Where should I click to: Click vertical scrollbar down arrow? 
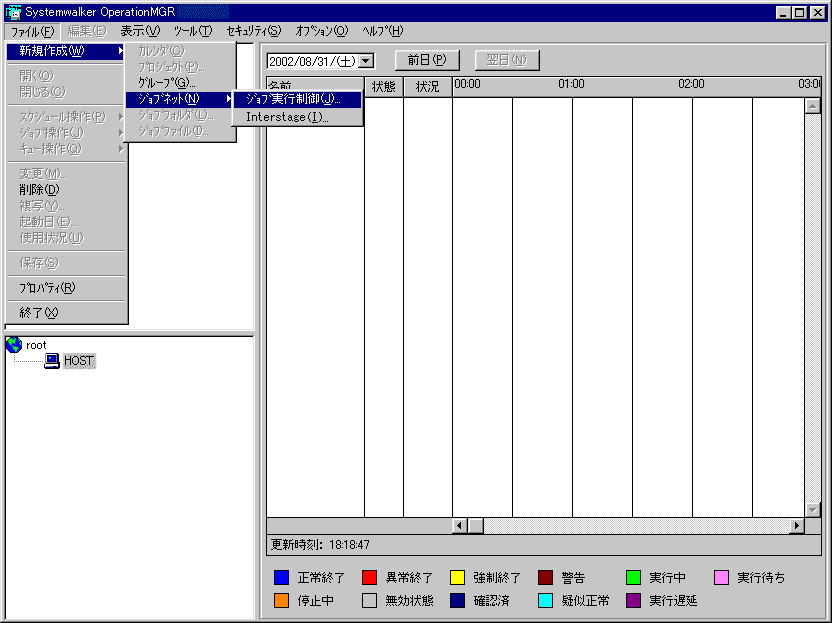pos(812,510)
